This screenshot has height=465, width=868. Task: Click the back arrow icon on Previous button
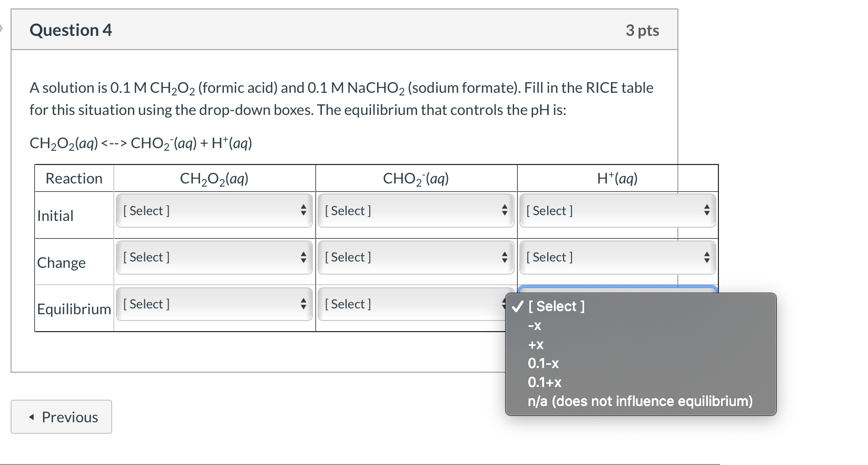[32, 417]
